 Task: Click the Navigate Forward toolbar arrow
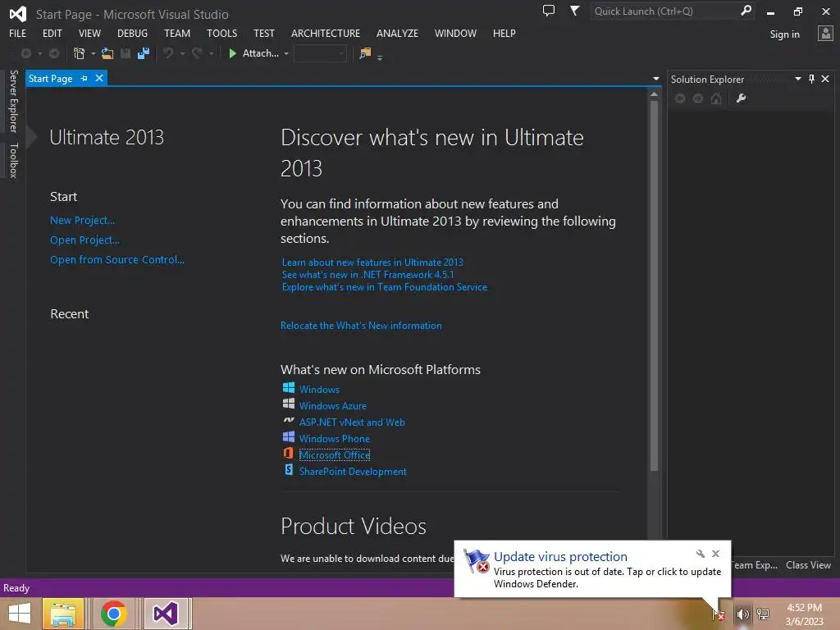coord(54,53)
